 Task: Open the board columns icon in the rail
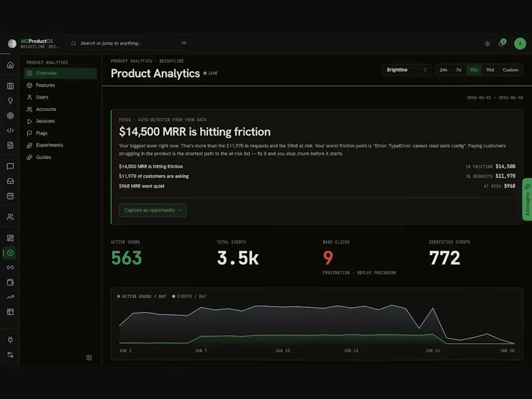(x=11, y=86)
